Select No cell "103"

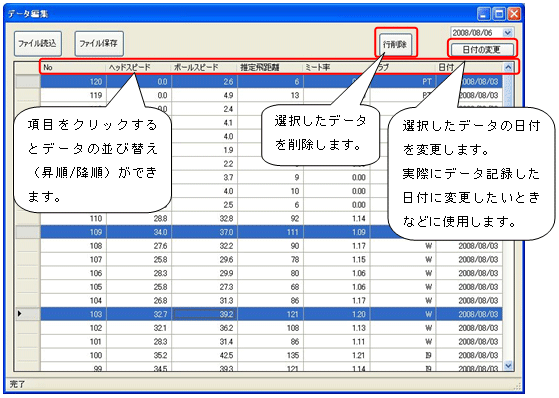pyautogui.click(x=73, y=314)
